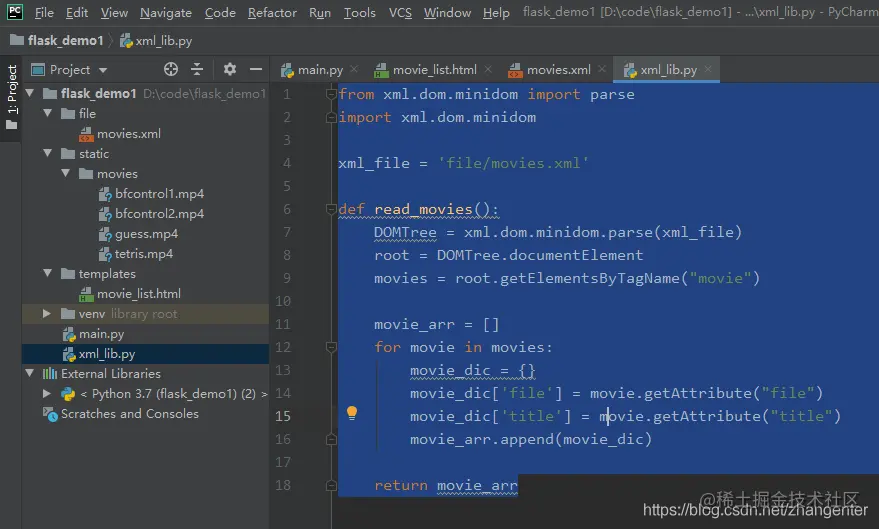Open the Tools menu
Viewport: 879px width, 529px height.
click(359, 12)
